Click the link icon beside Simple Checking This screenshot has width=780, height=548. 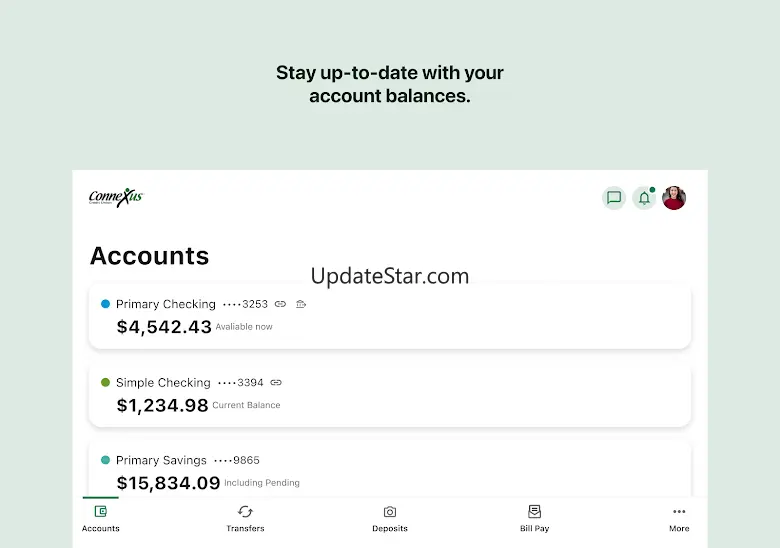pos(276,382)
